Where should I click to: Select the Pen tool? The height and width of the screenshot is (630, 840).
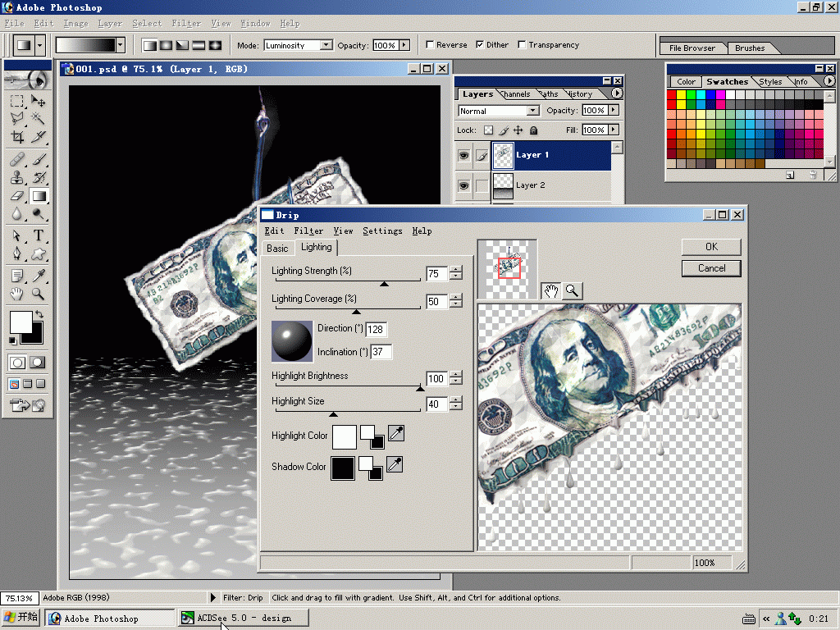click(x=17, y=254)
